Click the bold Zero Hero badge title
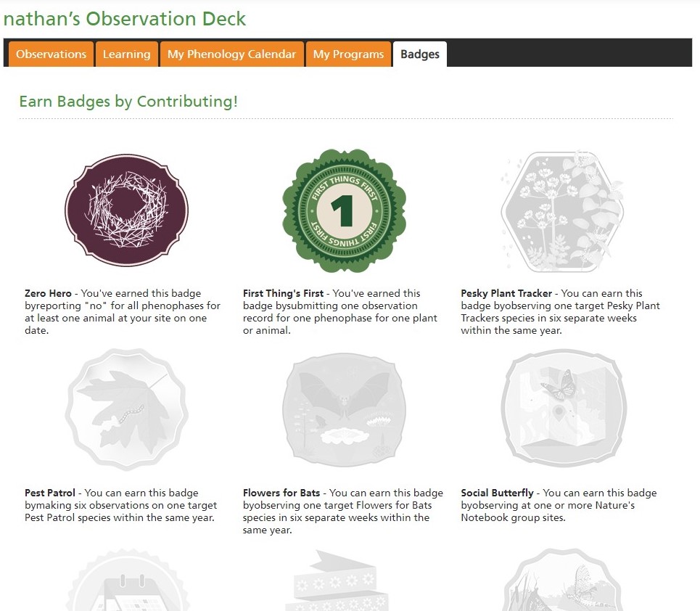 coord(48,293)
